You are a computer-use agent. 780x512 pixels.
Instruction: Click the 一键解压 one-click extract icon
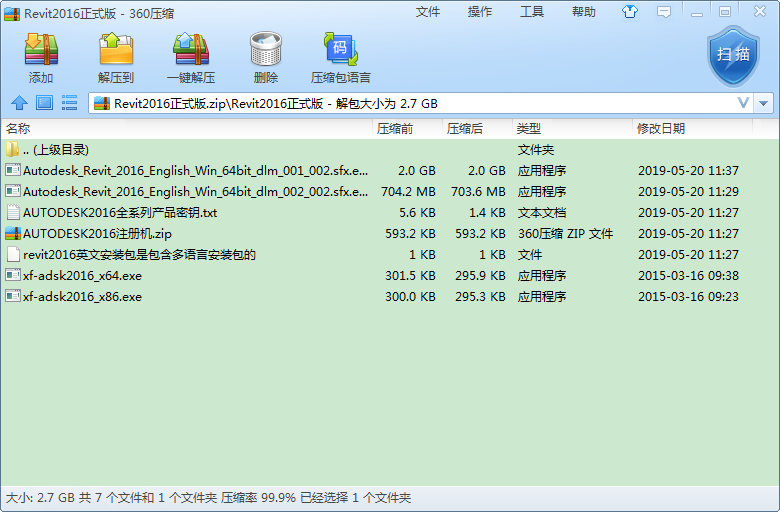point(191,49)
